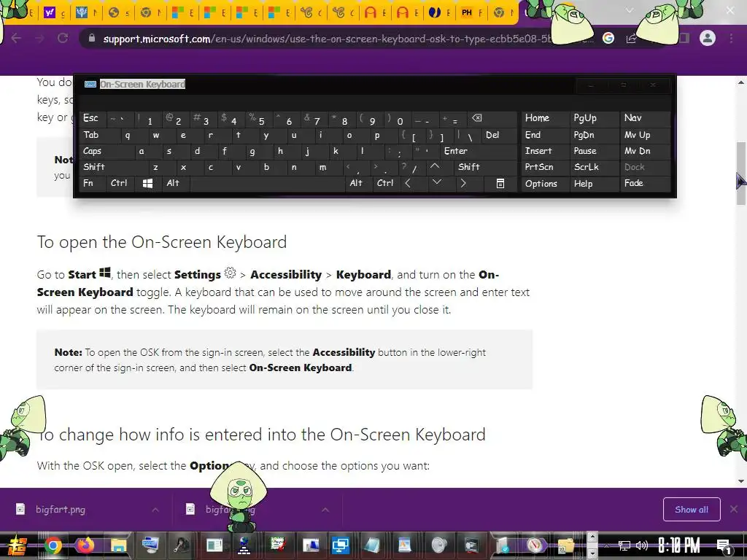Reload the Microsoft support page
747x560 pixels.
tap(63, 38)
